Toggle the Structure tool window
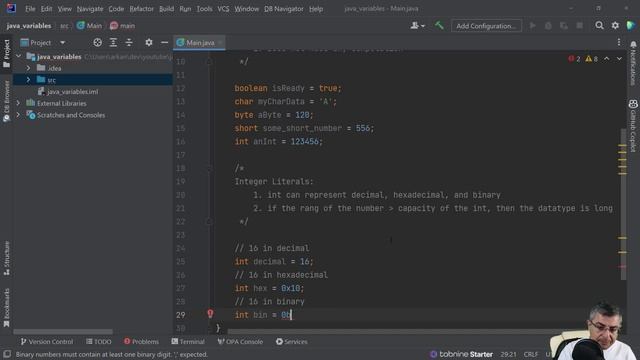 point(7,258)
